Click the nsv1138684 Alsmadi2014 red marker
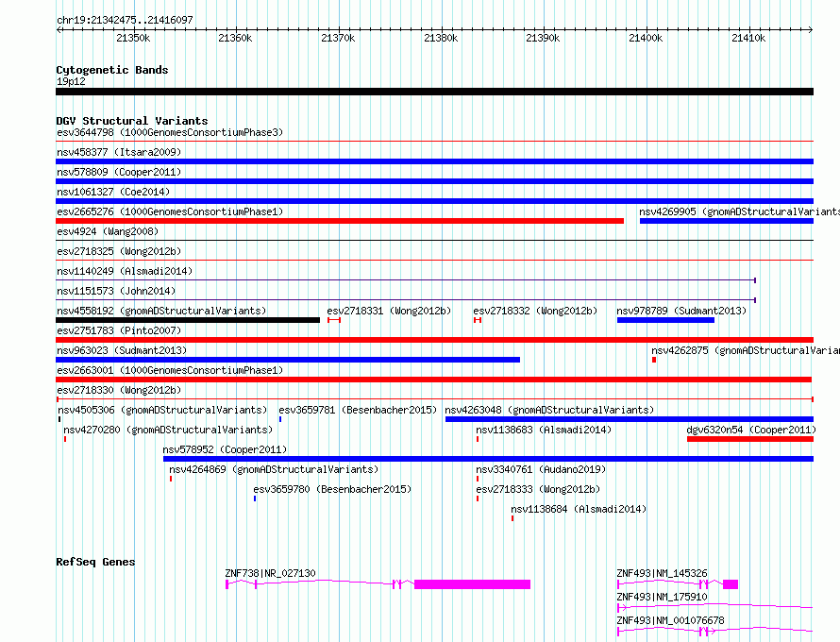The width and height of the screenshot is (840, 642). coord(512,518)
